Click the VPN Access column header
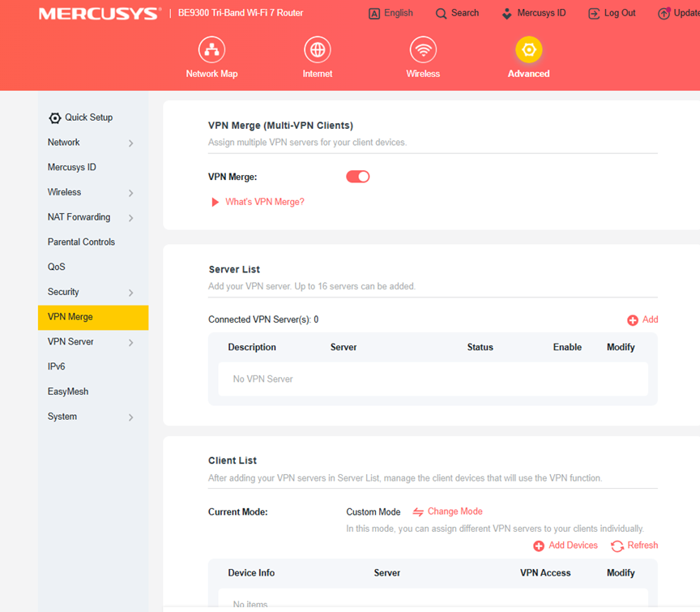This screenshot has height=612, width=700. coord(545,573)
